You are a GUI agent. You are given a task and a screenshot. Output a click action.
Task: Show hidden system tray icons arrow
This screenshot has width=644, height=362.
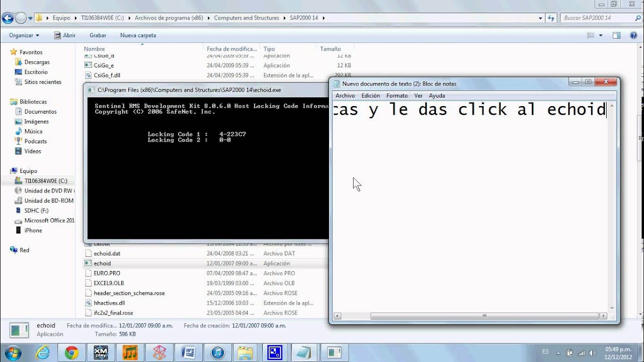(x=558, y=352)
